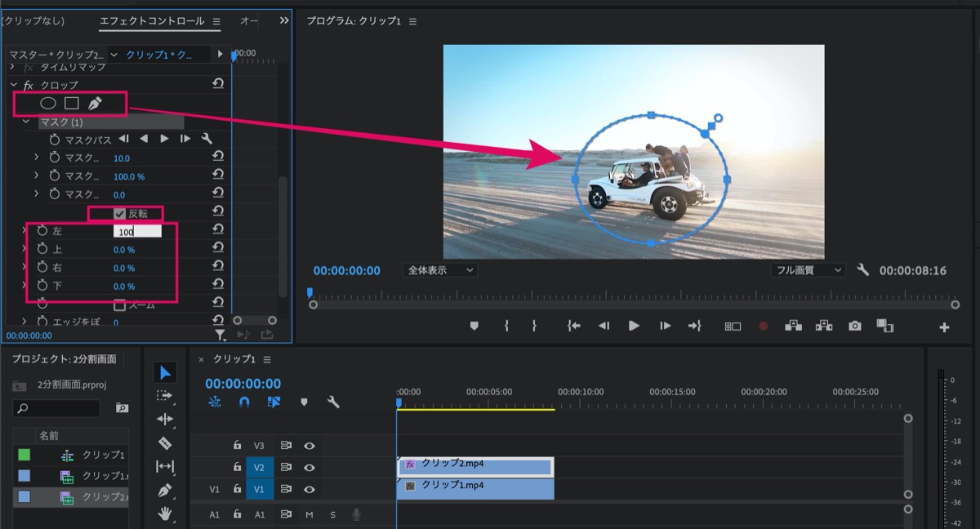
Task: Select the プロジェクト: 2分割画面 panel tab
Action: (65, 359)
